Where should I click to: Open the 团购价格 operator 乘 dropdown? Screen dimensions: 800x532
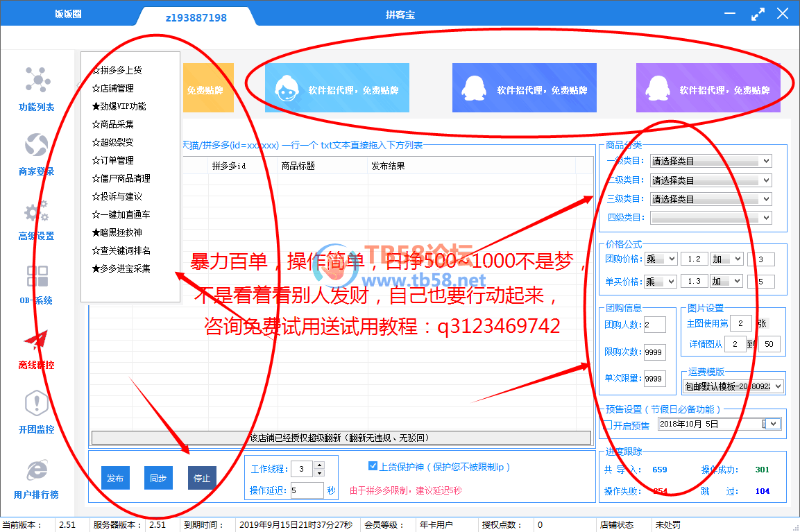pyautogui.click(x=661, y=259)
